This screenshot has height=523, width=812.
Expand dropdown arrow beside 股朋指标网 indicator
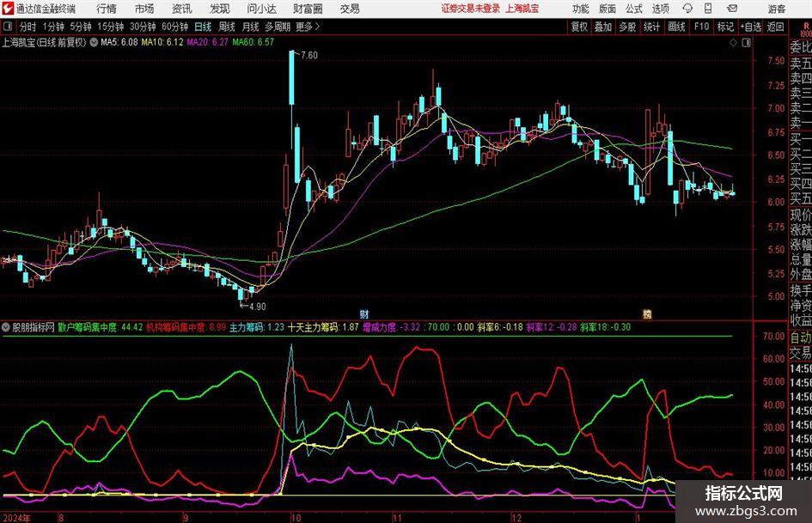tap(6, 327)
